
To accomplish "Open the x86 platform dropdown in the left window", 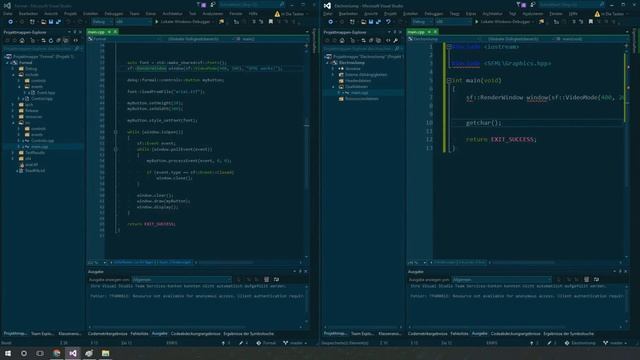I will (133, 22).
